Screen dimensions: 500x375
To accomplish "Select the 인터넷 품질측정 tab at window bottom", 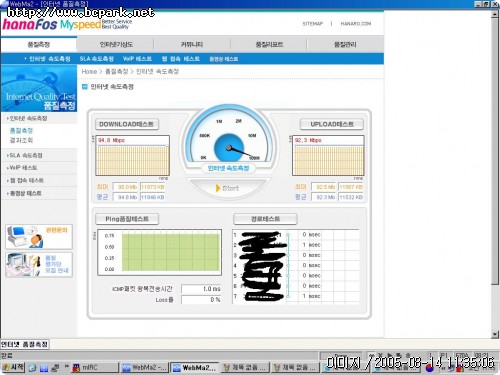I will tap(25, 344).
